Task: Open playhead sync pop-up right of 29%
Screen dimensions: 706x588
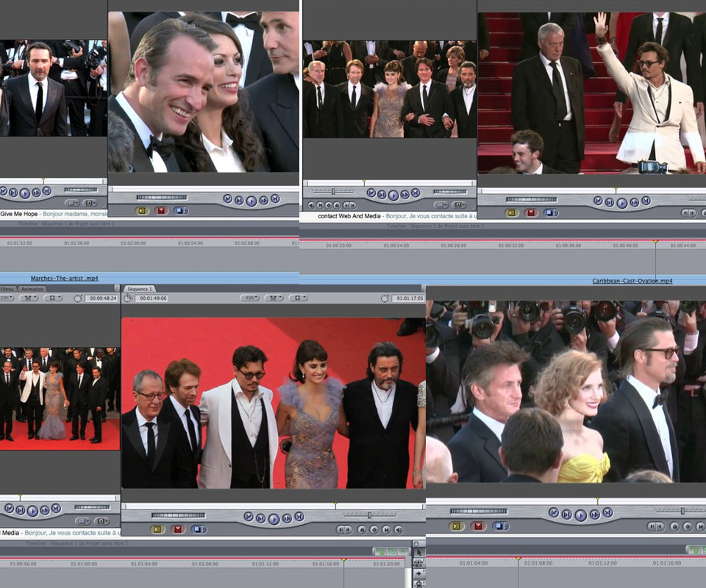Action: click(x=29, y=298)
